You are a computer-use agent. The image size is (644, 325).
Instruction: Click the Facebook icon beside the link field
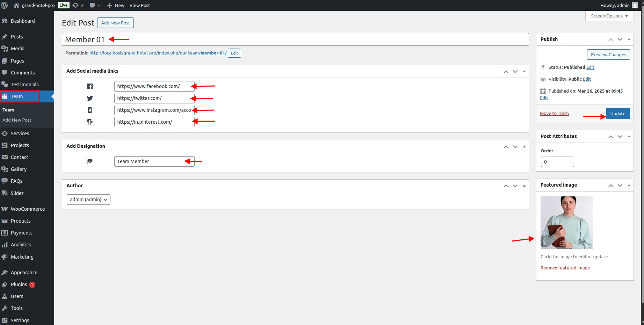point(90,86)
